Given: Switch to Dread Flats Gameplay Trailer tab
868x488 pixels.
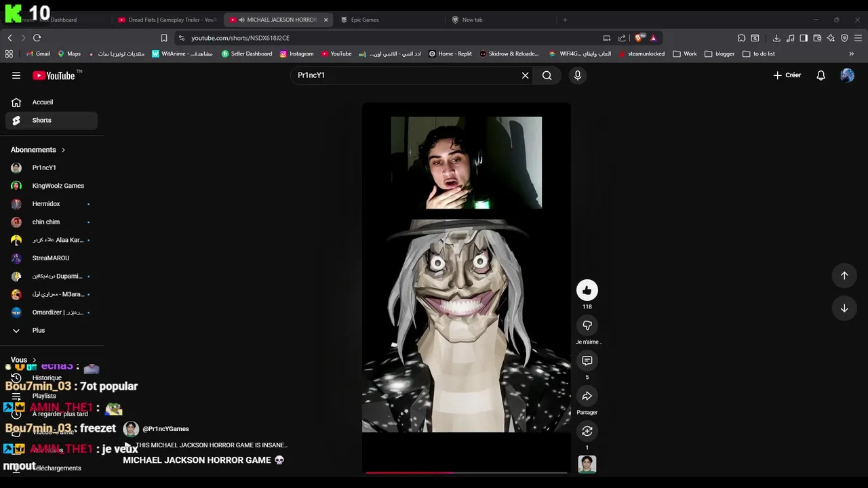Looking at the screenshot, I should [167, 20].
